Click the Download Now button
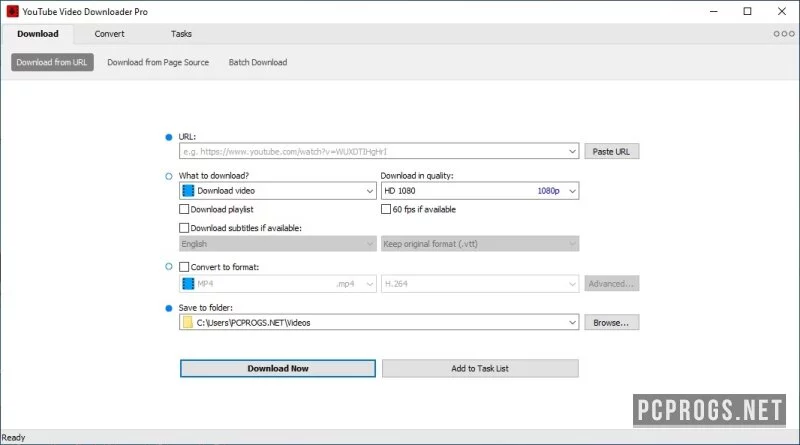This screenshot has width=800, height=445. pyautogui.click(x=278, y=368)
